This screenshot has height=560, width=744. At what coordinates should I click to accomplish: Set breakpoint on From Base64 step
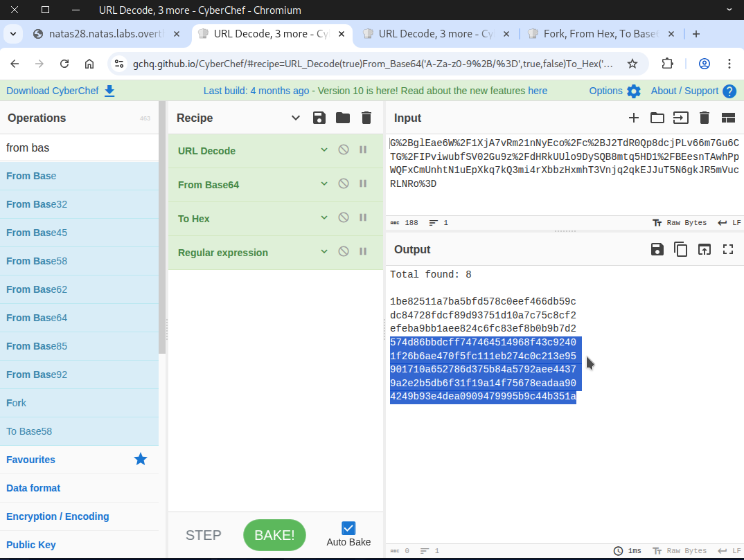point(363,184)
